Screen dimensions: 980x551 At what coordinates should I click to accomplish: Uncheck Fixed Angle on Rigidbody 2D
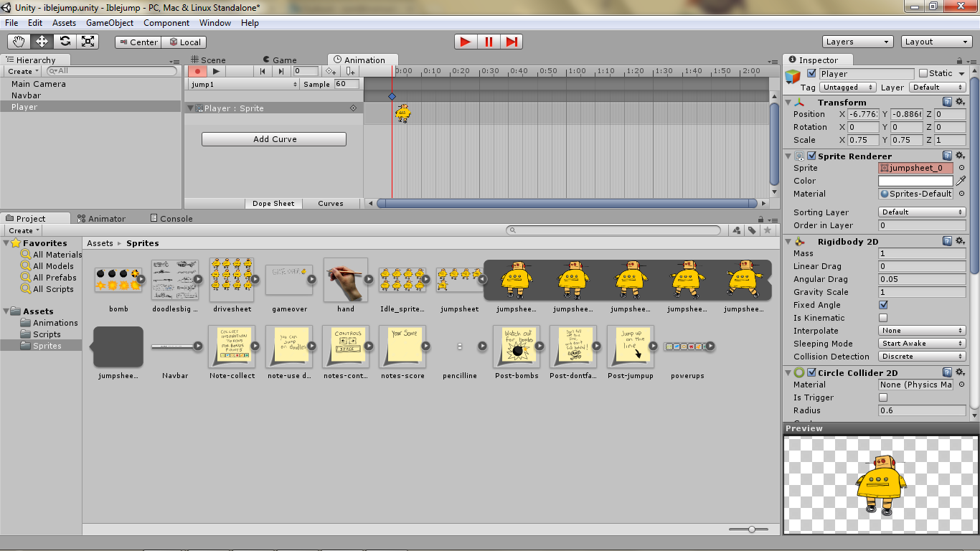(x=882, y=304)
